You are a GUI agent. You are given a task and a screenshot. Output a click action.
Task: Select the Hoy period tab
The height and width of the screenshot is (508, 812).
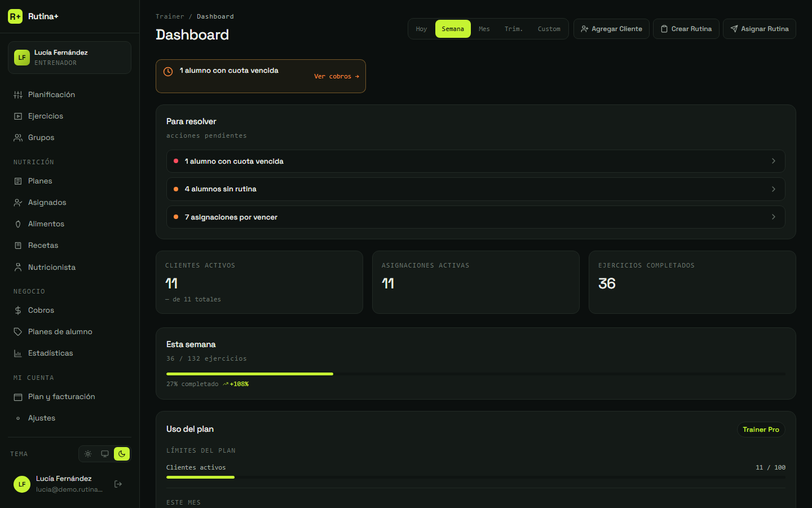422,29
